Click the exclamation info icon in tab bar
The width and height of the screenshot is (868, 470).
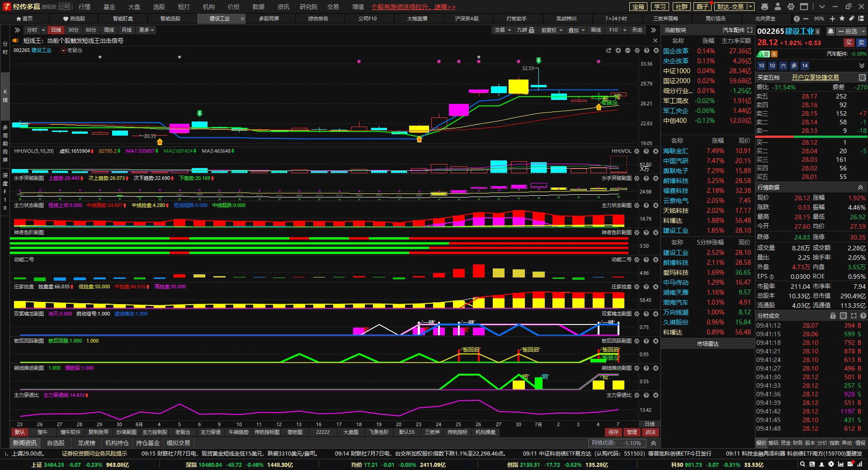click(x=797, y=19)
